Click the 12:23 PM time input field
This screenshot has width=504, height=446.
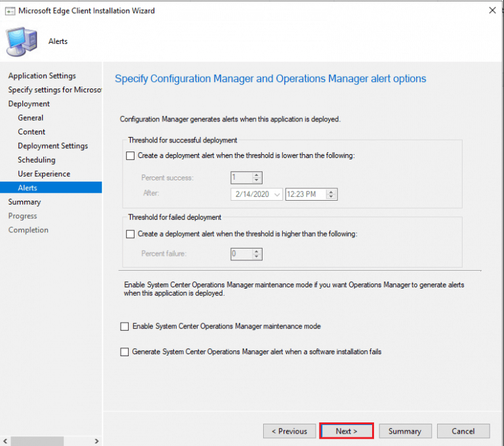(305, 194)
